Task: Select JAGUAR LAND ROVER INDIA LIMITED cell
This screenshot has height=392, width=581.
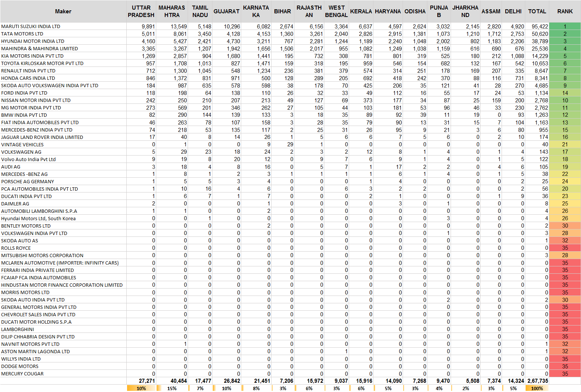Action: [63, 137]
